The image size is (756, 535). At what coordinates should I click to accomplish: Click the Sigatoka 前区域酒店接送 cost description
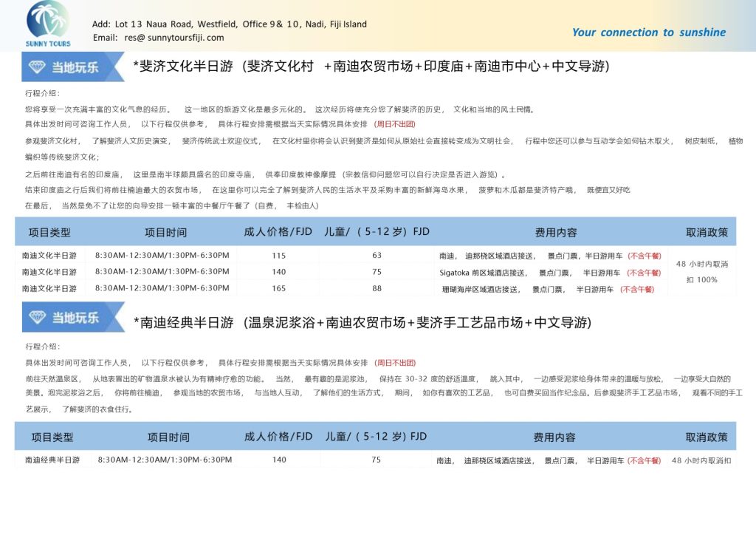coord(550,273)
